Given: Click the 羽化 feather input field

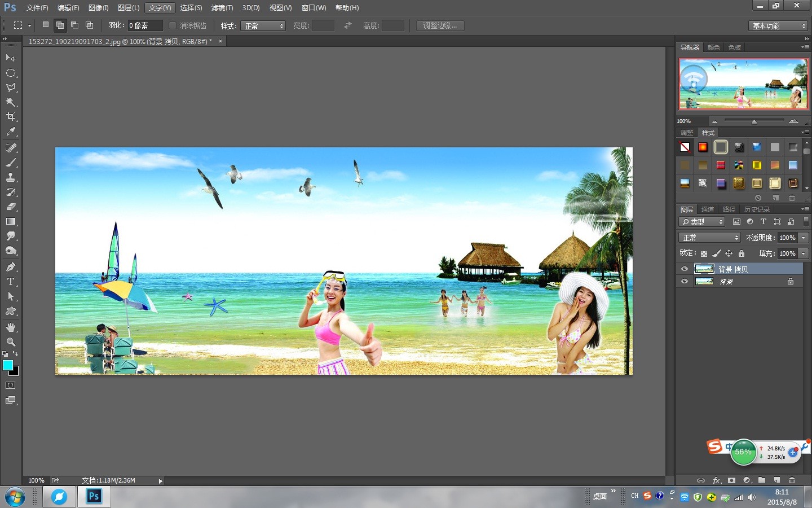Looking at the screenshot, I should [144, 25].
